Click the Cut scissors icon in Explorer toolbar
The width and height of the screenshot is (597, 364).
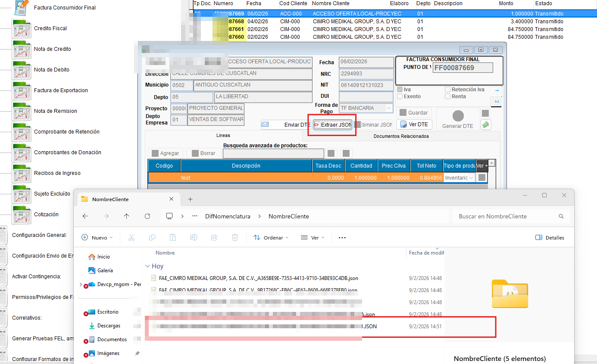[131, 237]
